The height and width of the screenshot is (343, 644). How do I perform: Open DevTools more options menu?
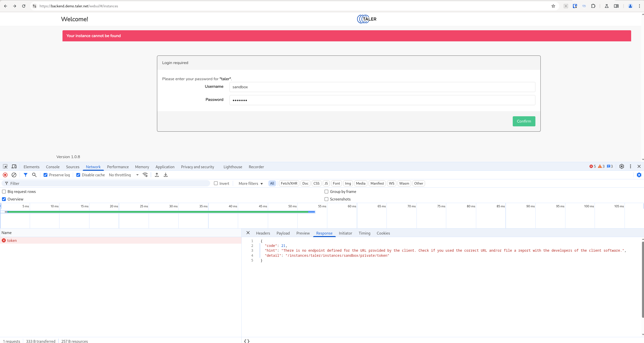(630, 166)
